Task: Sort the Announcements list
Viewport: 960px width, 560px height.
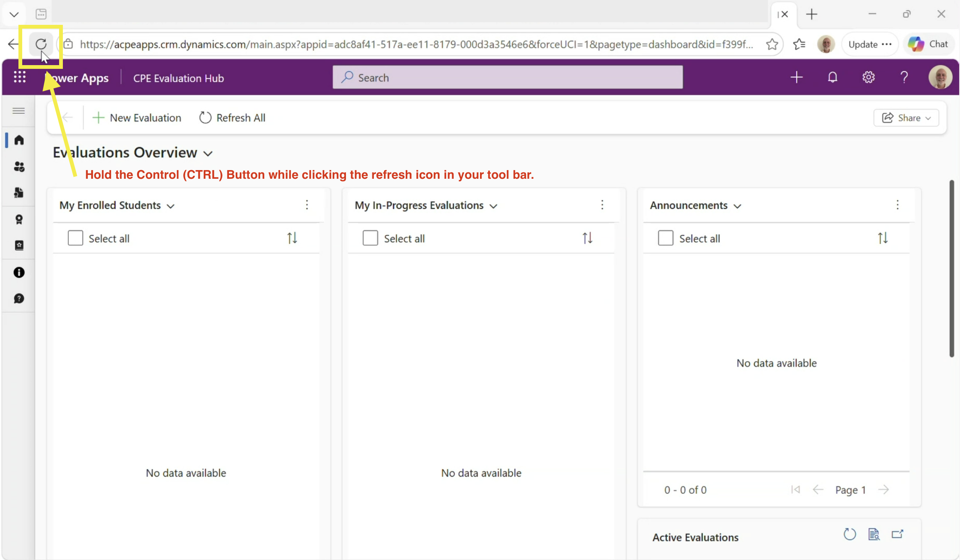Action: click(x=883, y=238)
